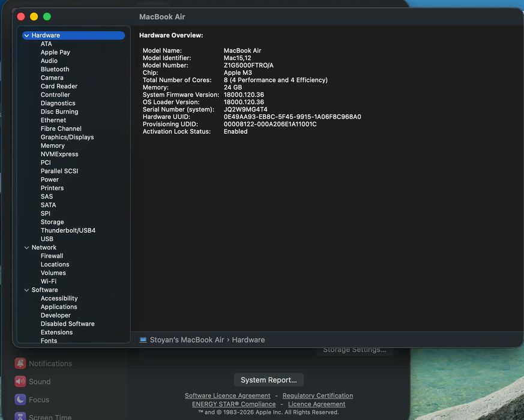
Task: Select Developer under Software
Action: click(56, 316)
